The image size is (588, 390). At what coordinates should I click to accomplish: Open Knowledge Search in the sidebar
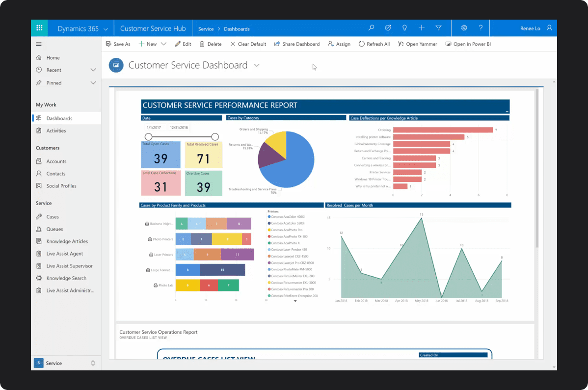coord(66,278)
